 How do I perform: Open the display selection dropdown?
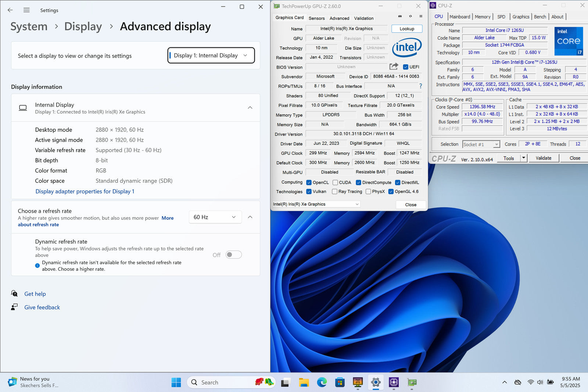[211, 55]
